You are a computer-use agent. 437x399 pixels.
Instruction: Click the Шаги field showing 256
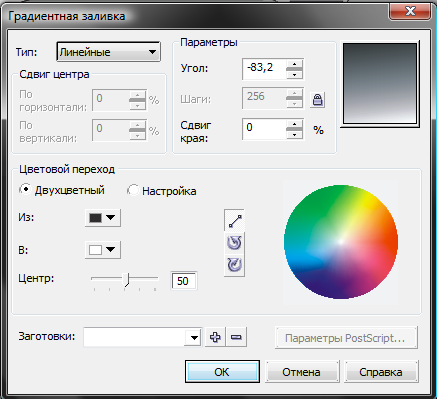264,98
